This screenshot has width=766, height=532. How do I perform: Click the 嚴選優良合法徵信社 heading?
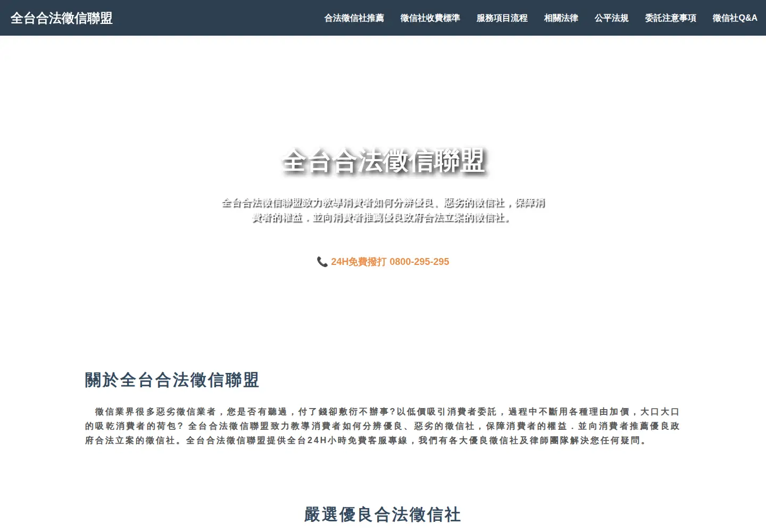[x=383, y=514]
